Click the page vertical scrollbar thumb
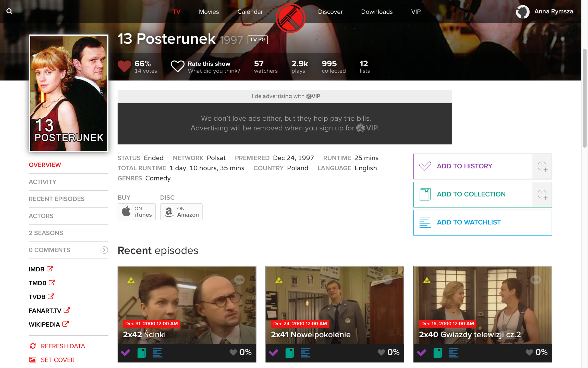 click(585, 98)
